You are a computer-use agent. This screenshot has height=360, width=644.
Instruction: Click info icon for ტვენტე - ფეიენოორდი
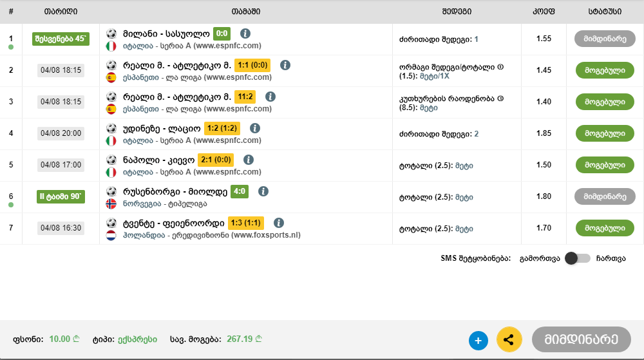(x=278, y=223)
